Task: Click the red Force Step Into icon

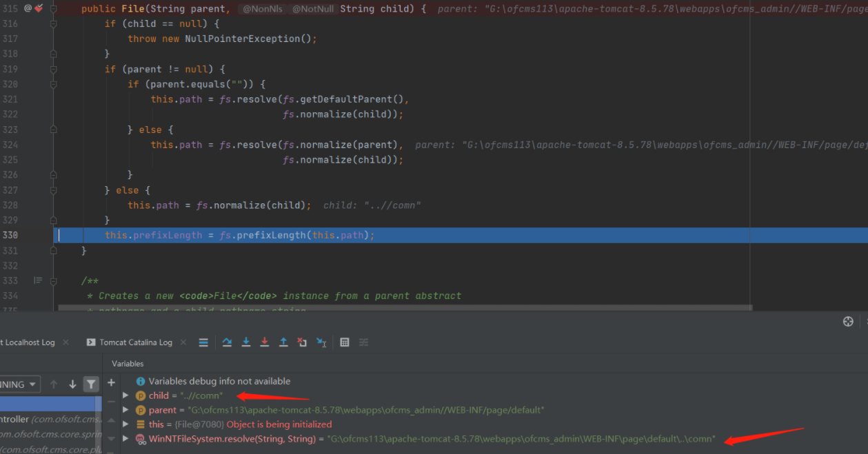Action: click(264, 342)
